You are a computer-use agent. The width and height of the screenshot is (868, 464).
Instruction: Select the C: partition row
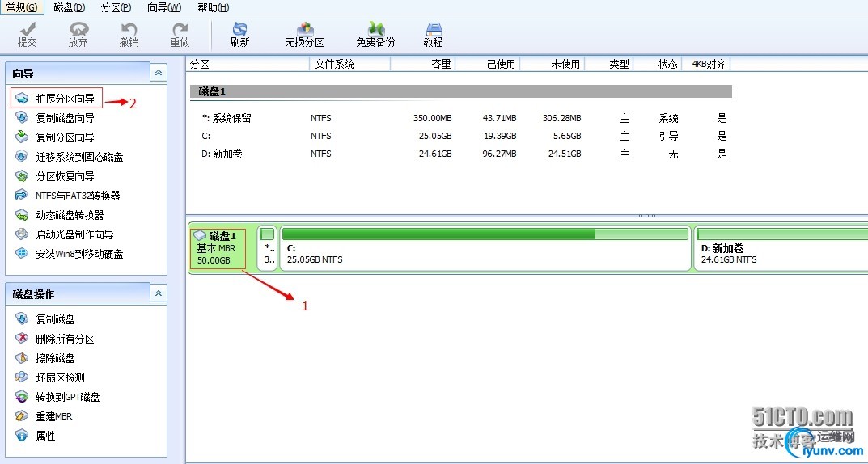pos(460,136)
